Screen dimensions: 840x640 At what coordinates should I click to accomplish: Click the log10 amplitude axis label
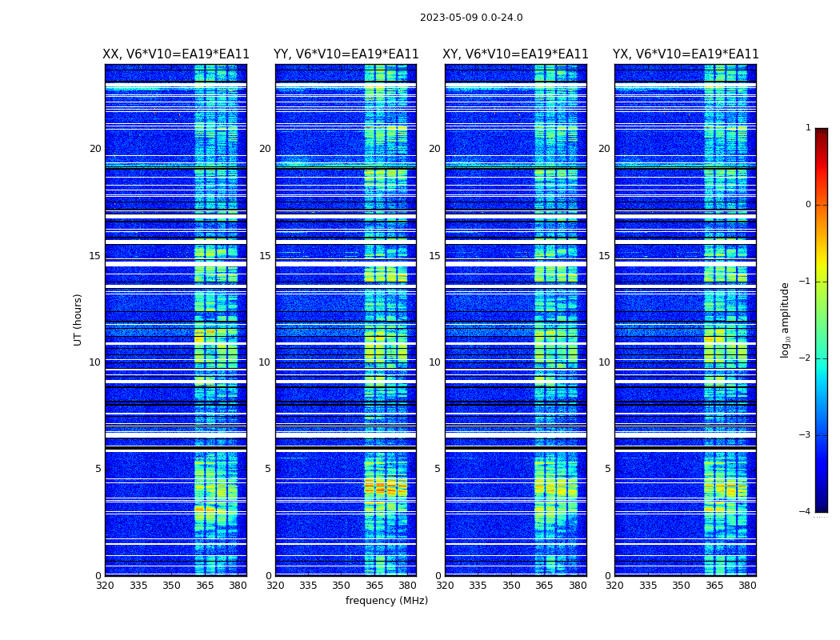[x=785, y=320]
